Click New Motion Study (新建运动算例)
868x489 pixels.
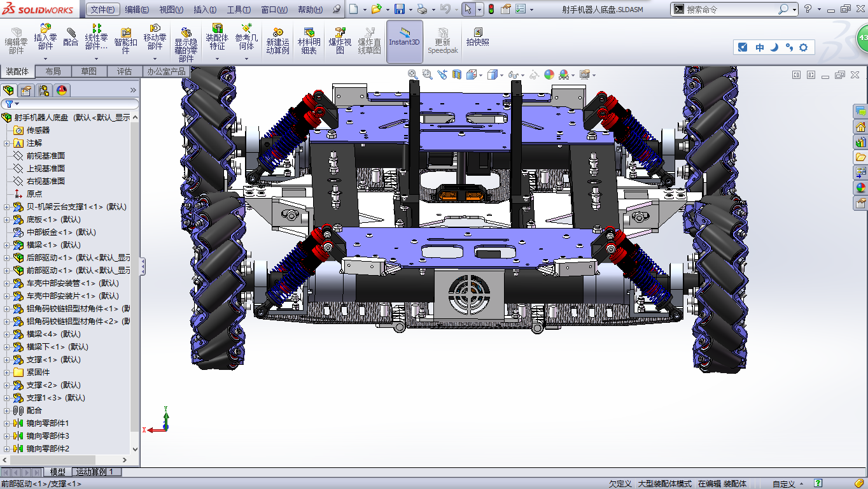pyautogui.click(x=277, y=41)
